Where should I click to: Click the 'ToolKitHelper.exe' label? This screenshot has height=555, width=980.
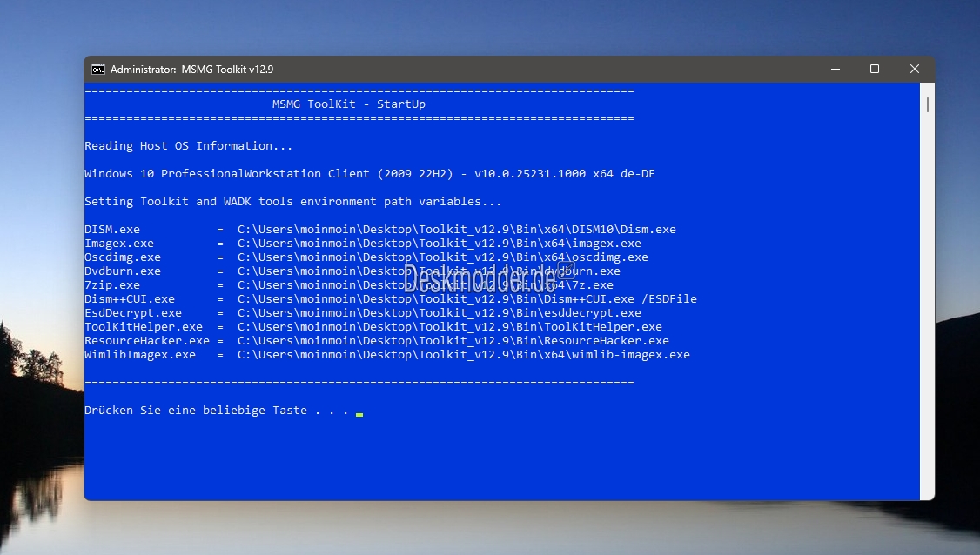[x=143, y=327]
